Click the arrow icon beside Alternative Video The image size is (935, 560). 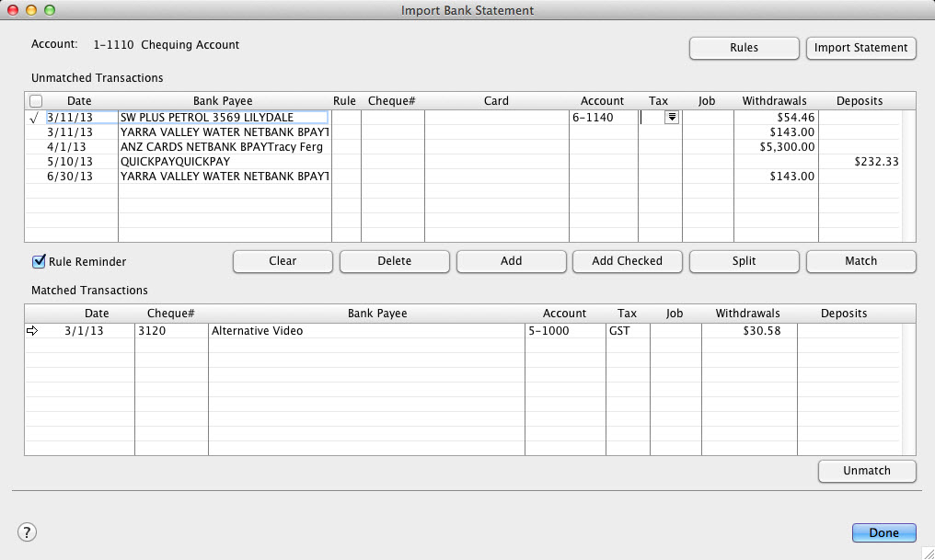pos(33,331)
